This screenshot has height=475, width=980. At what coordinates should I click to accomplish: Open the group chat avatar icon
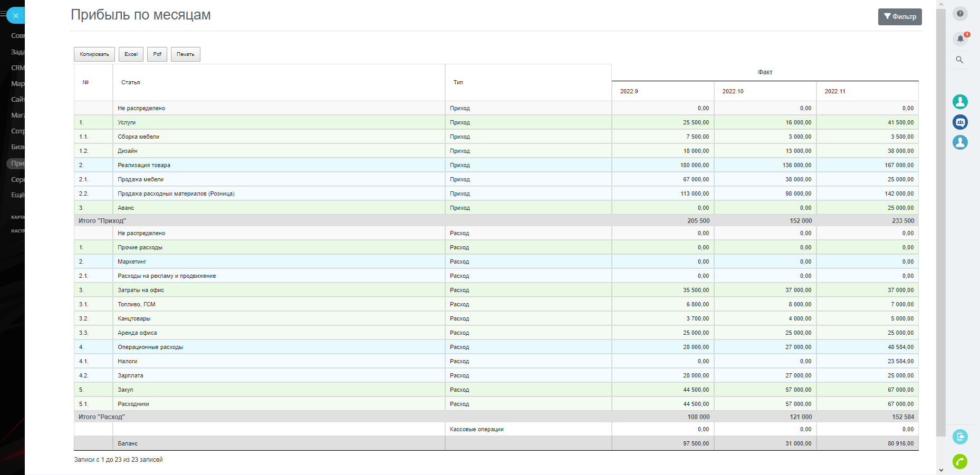click(x=960, y=122)
